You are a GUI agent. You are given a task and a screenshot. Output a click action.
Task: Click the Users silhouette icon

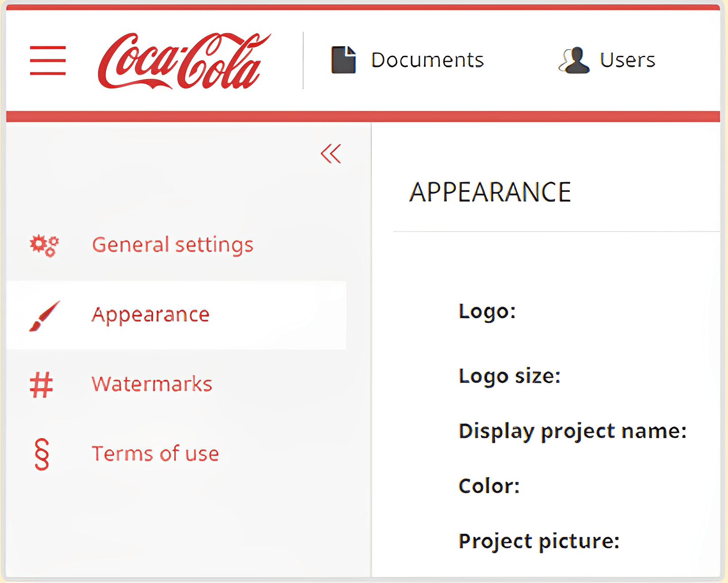574,60
